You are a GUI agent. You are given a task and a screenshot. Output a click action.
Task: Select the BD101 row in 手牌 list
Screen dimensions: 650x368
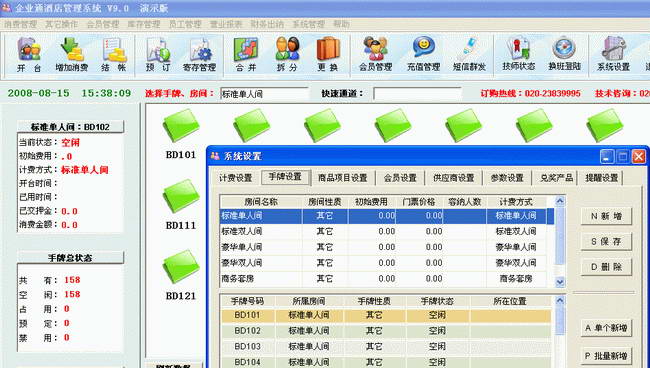386,315
